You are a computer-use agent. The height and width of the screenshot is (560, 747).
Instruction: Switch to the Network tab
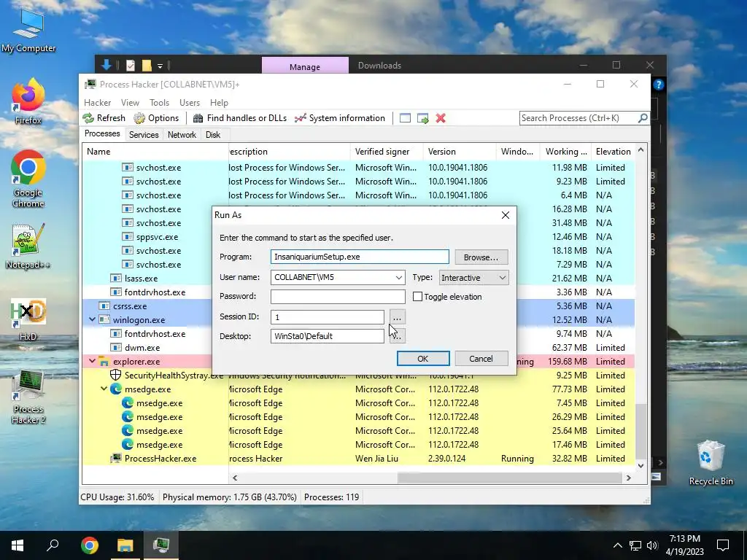pyautogui.click(x=182, y=135)
